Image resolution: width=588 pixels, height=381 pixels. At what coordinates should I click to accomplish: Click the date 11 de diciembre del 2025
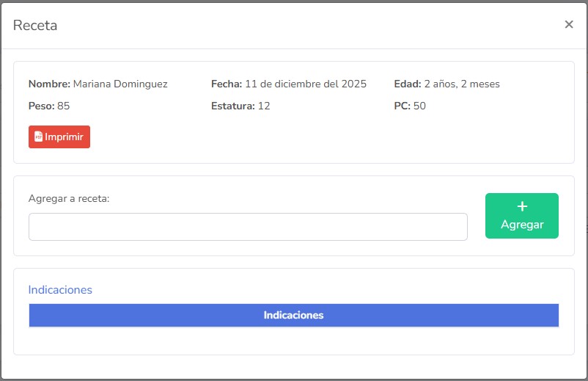pos(306,84)
